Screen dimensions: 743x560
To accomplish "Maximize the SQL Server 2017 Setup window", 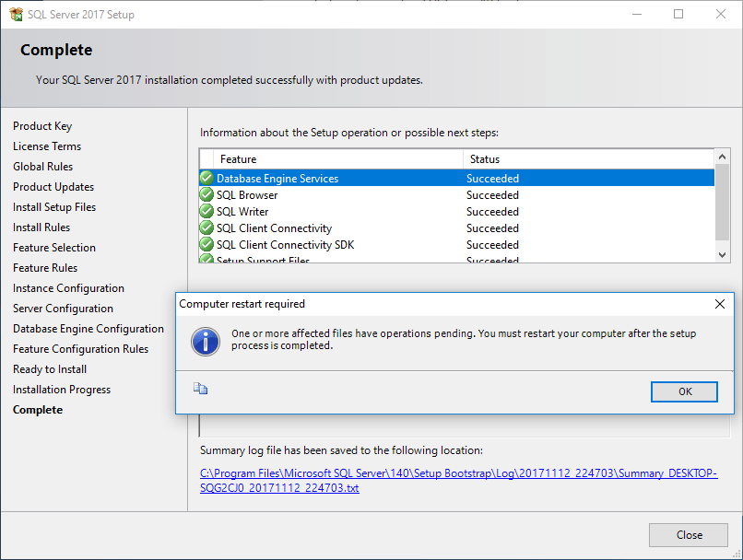I will [678, 14].
